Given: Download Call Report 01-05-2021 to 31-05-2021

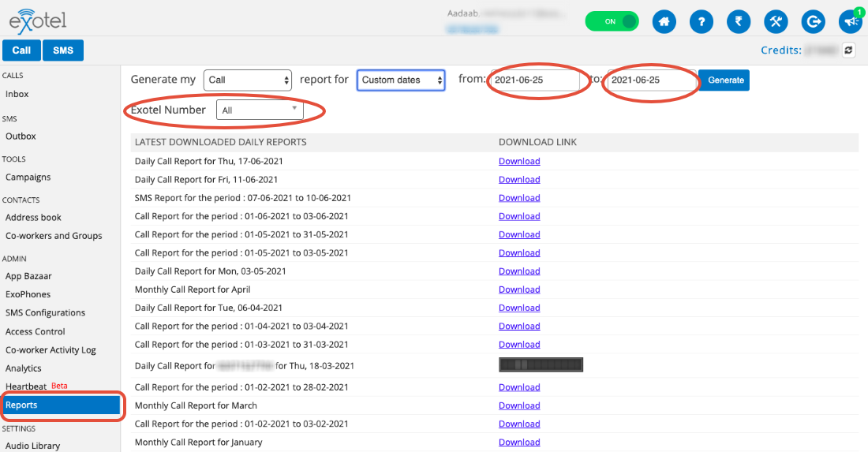Looking at the screenshot, I should (x=519, y=234).
